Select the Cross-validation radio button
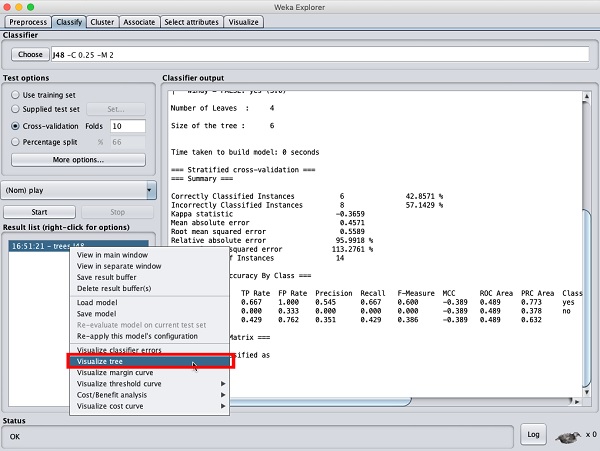 [16, 126]
